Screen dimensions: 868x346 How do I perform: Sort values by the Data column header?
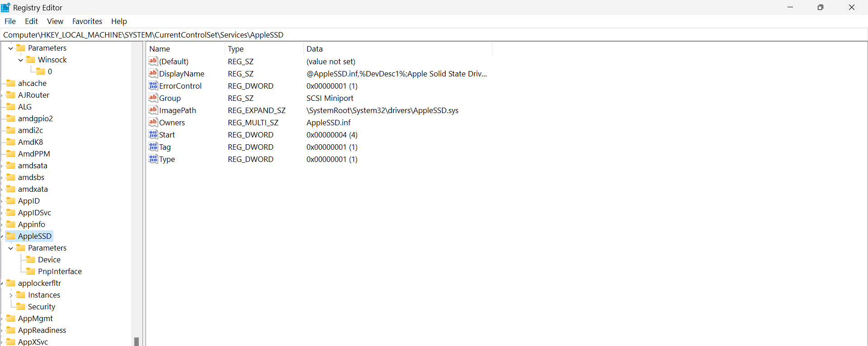pos(397,49)
